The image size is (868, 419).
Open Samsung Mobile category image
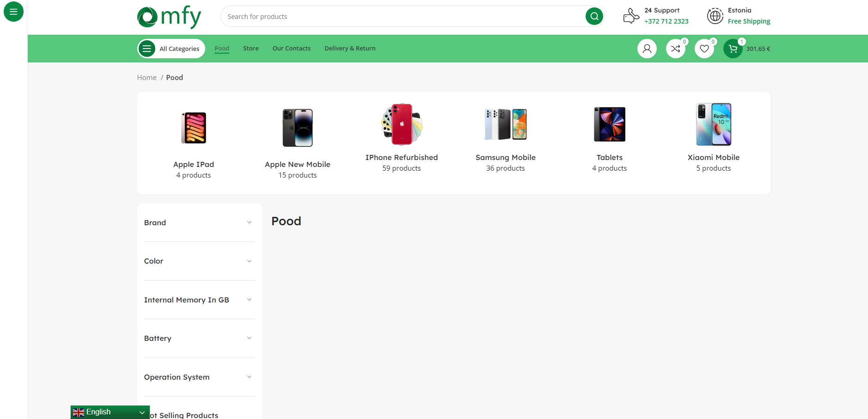[506, 124]
